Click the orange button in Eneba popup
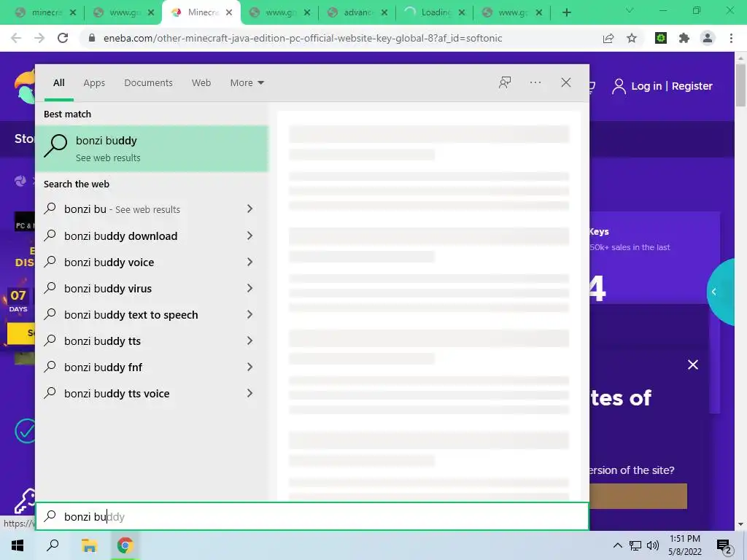The height and width of the screenshot is (560, 747). (638, 496)
